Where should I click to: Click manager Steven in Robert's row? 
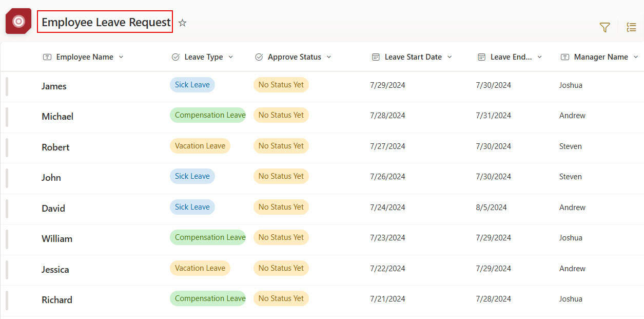click(x=571, y=146)
